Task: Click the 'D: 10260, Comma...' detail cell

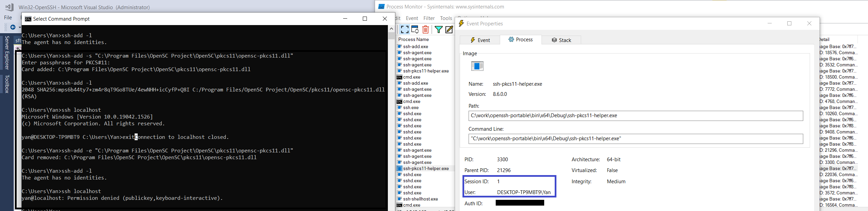Action: coord(839,113)
